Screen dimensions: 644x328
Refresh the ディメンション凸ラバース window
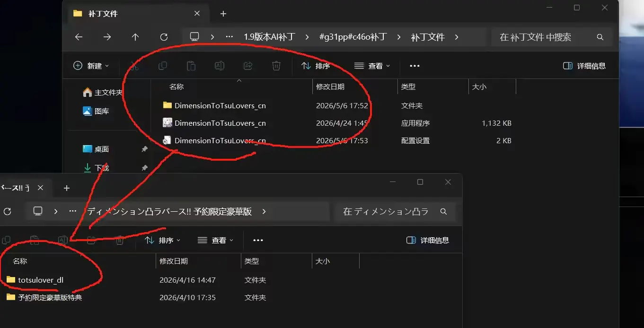tap(7, 211)
